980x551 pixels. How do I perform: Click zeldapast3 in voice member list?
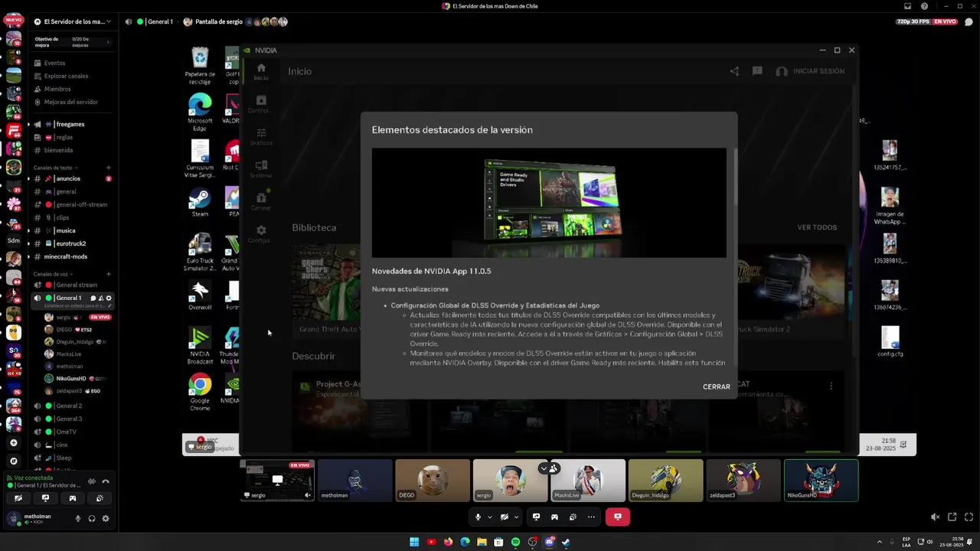pos(76,391)
